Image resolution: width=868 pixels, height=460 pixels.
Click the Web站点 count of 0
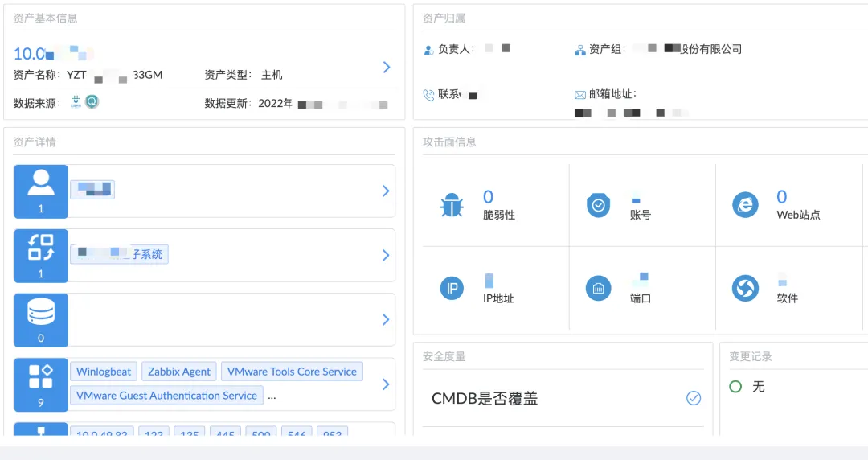[x=782, y=197]
